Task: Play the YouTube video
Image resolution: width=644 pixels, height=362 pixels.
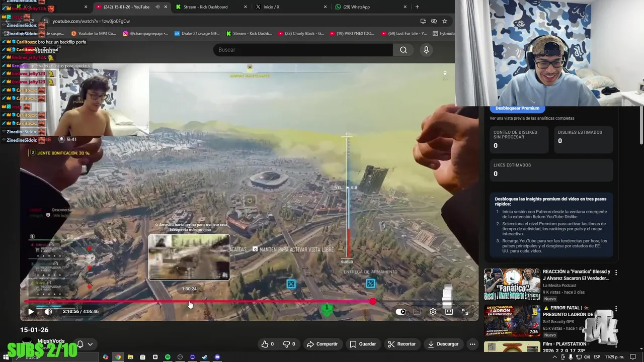Action: pos(31,312)
